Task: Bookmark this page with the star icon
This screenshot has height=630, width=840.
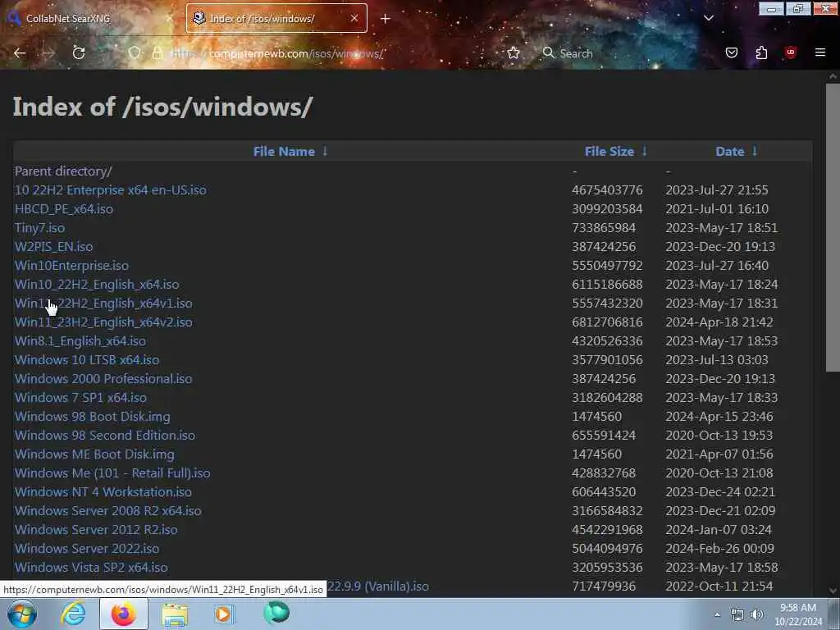Action: (x=514, y=53)
